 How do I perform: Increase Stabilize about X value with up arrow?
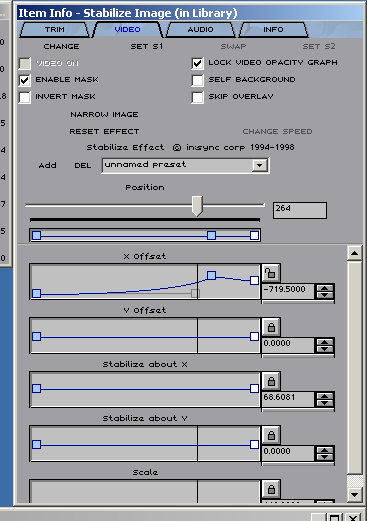[325, 397]
